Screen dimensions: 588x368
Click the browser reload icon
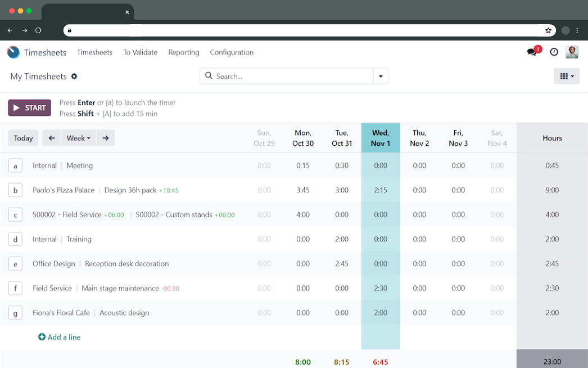[x=38, y=30]
